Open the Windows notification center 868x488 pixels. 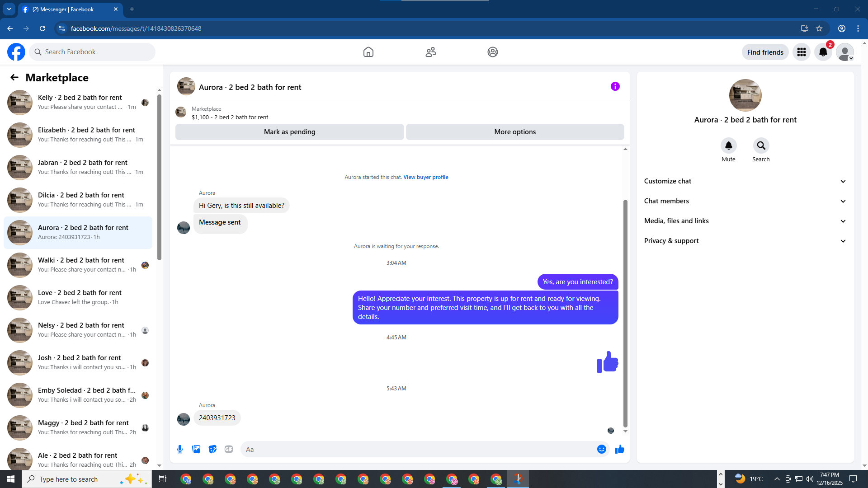pyautogui.click(x=853, y=479)
